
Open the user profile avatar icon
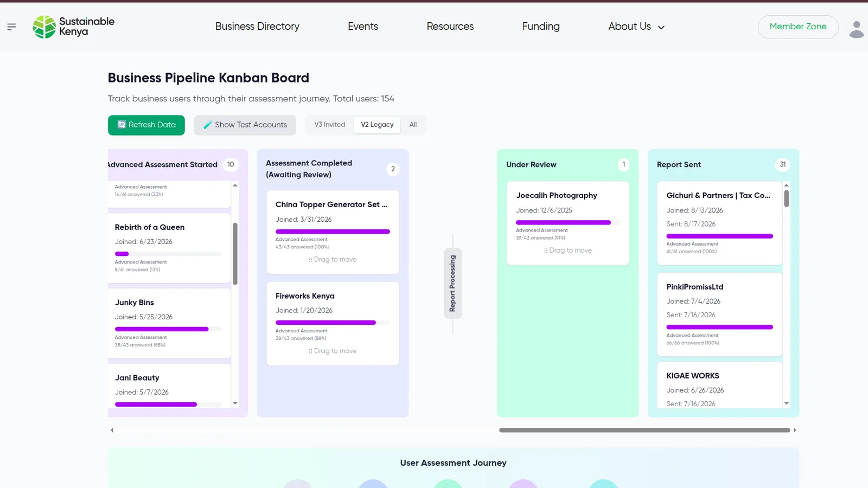(x=856, y=29)
